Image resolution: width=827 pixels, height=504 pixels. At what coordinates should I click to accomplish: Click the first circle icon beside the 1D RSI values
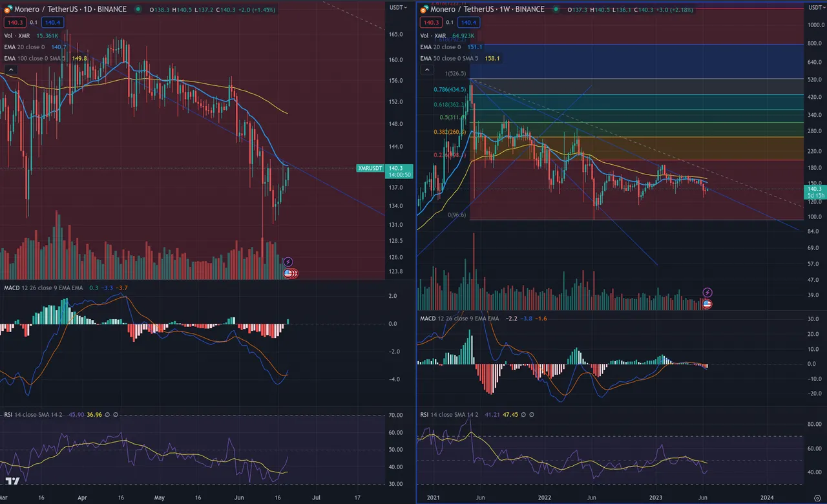pos(108,415)
